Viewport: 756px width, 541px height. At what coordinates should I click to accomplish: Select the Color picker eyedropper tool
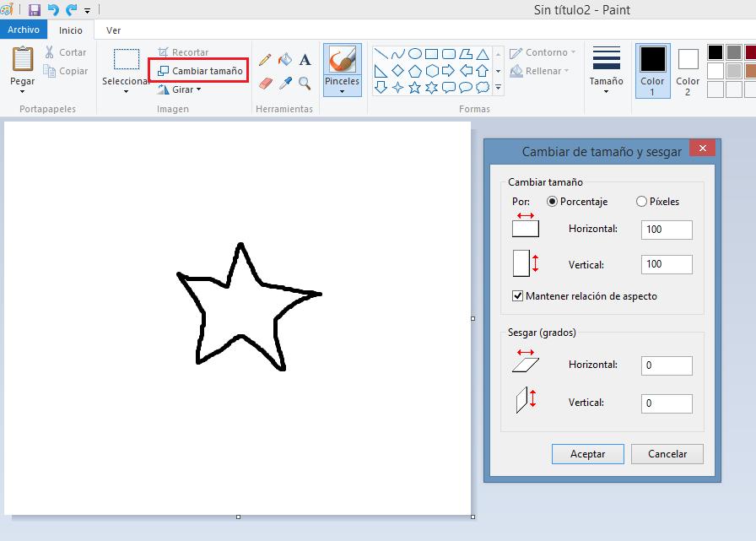click(285, 84)
